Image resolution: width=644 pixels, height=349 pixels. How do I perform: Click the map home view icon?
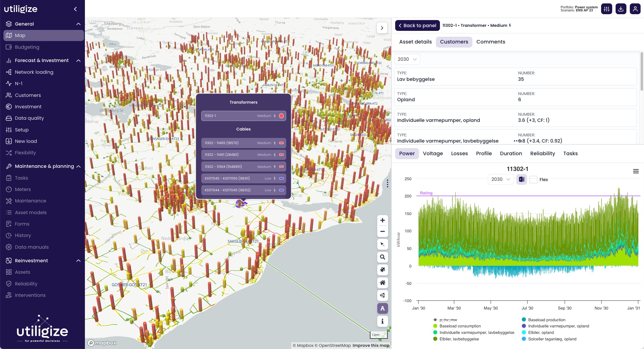383,283
